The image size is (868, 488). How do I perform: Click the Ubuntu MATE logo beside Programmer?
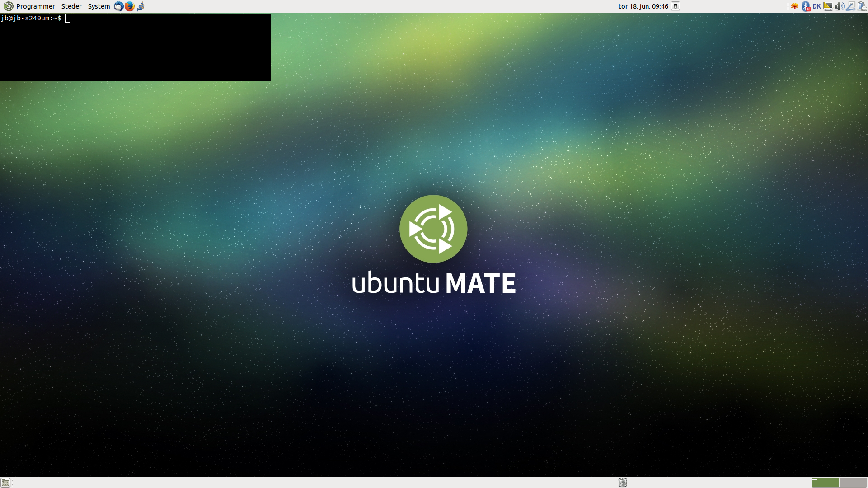(x=8, y=6)
